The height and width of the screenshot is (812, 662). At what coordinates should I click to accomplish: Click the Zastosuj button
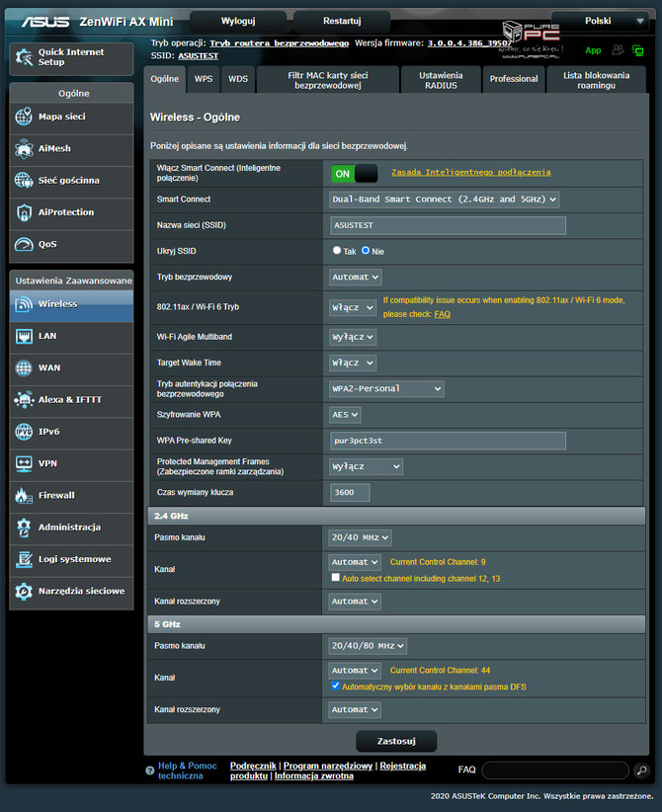pyautogui.click(x=396, y=741)
